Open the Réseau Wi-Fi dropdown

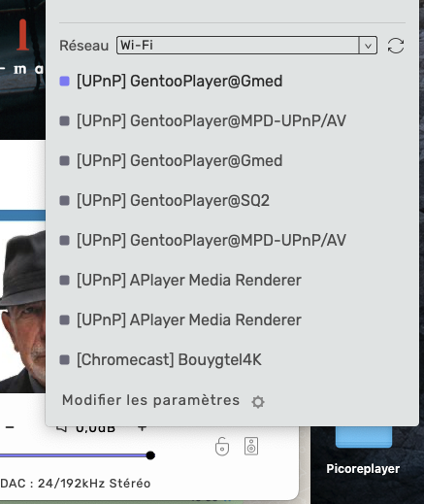click(246, 46)
